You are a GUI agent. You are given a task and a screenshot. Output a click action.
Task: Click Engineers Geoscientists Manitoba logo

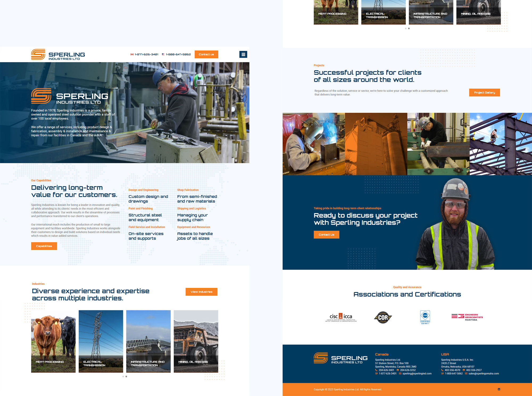click(467, 317)
